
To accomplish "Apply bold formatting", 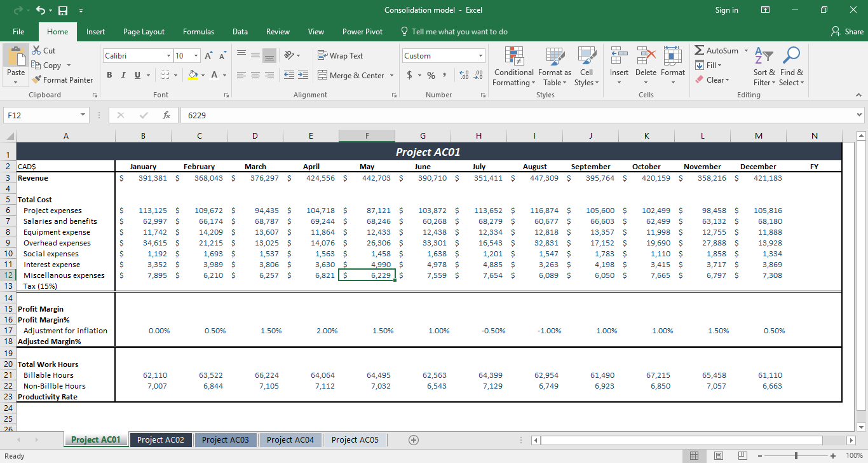I will 109,75.
